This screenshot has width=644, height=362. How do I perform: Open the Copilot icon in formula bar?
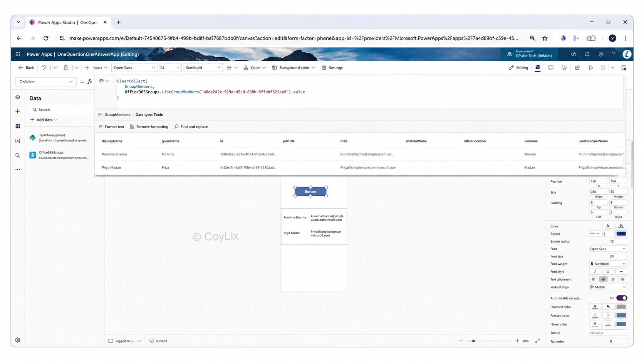pos(101,81)
